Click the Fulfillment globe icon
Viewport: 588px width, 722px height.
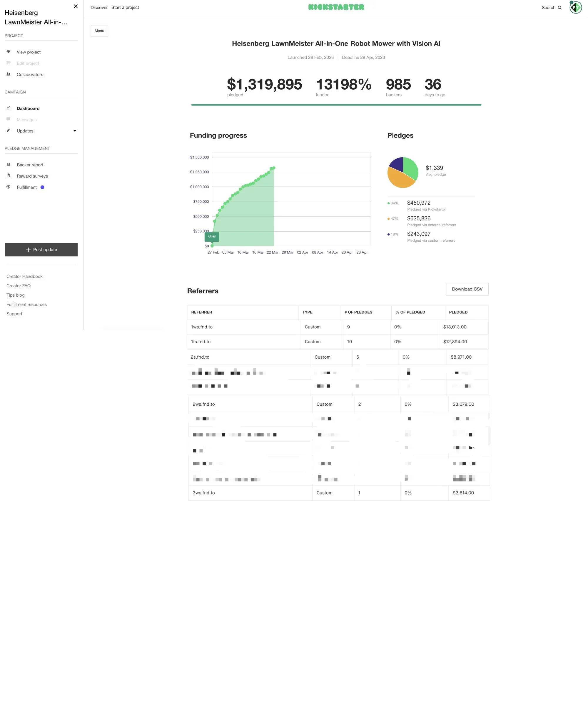point(9,187)
